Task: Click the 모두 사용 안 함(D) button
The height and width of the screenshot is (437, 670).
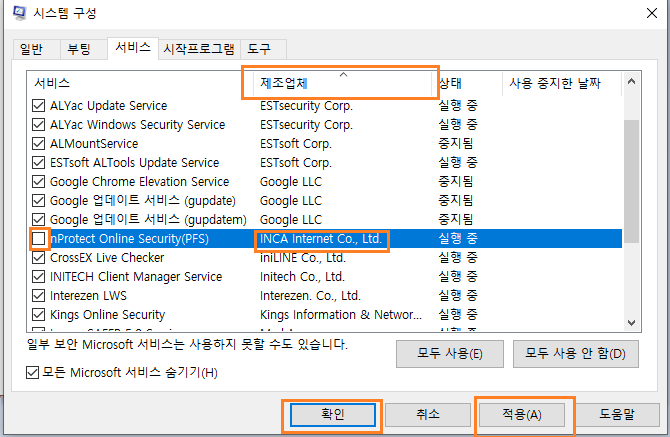Action: (576, 354)
